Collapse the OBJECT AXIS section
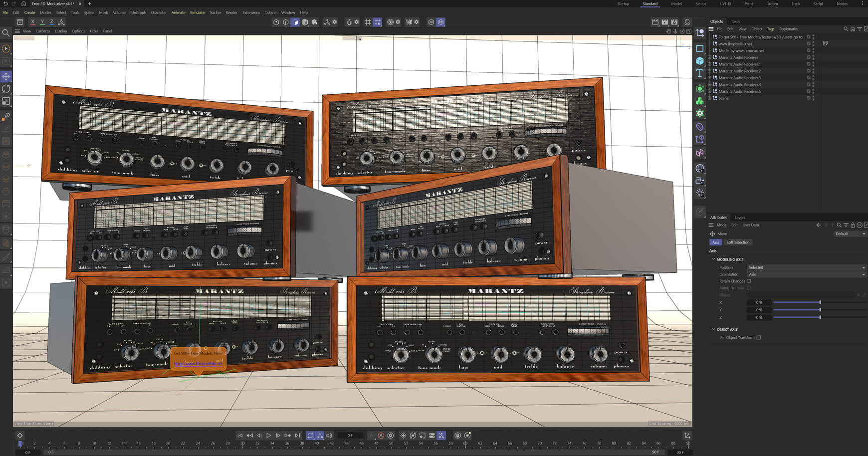Image resolution: width=868 pixels, height=456 pixels. point(713,330)
